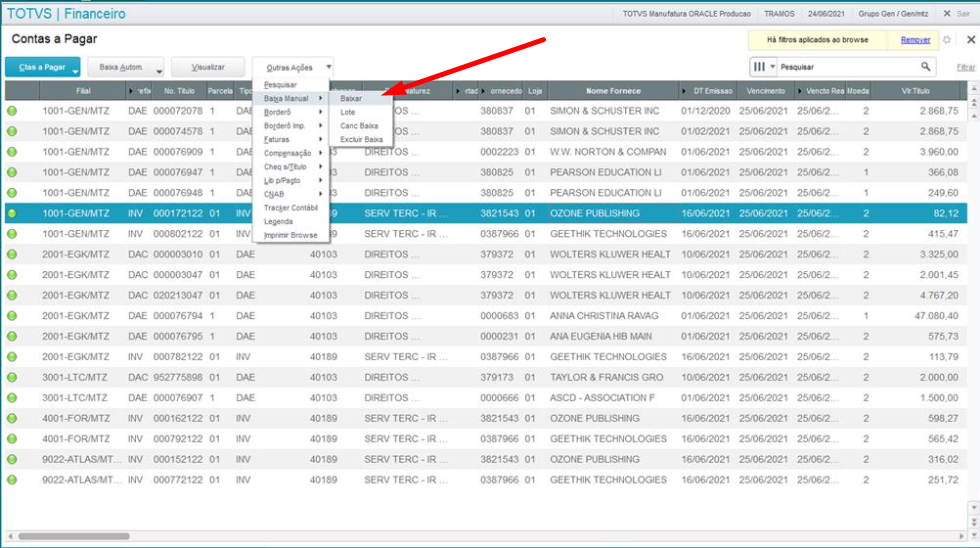
Task: Select Excluir Baixa menu entry
Action: point(361,140)
